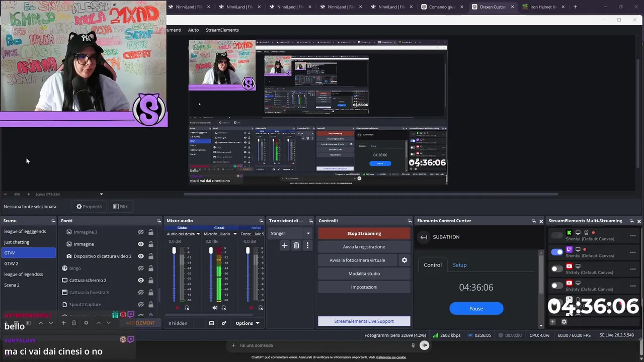Viewport: 644px width, 362px height.
Task: Hide Cattura schermo 2 source
Action: [x=141, y=280]
